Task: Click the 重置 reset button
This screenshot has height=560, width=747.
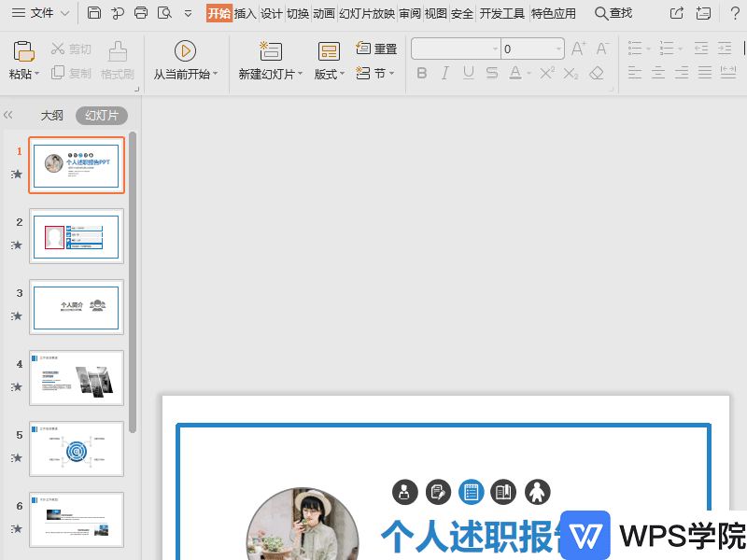Action: [x=377, y=49]
